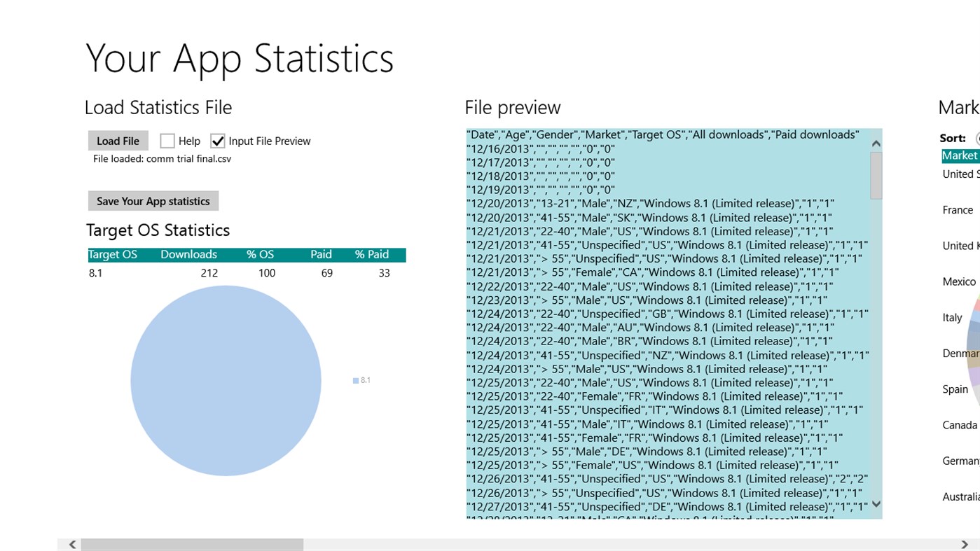This screenshot has height=551, width=980.
Task: Select Mexico in the Market list
Action: tap(959, 281)
